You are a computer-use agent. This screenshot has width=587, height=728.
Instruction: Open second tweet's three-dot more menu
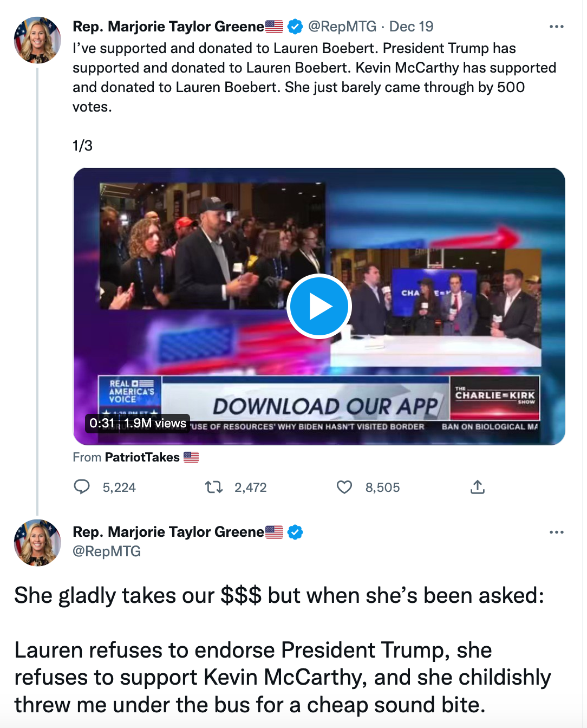[x=556, y=532]
